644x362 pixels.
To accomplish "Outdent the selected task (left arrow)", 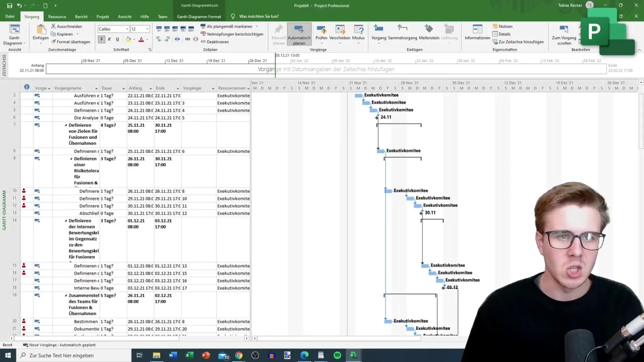I will 159,39.
